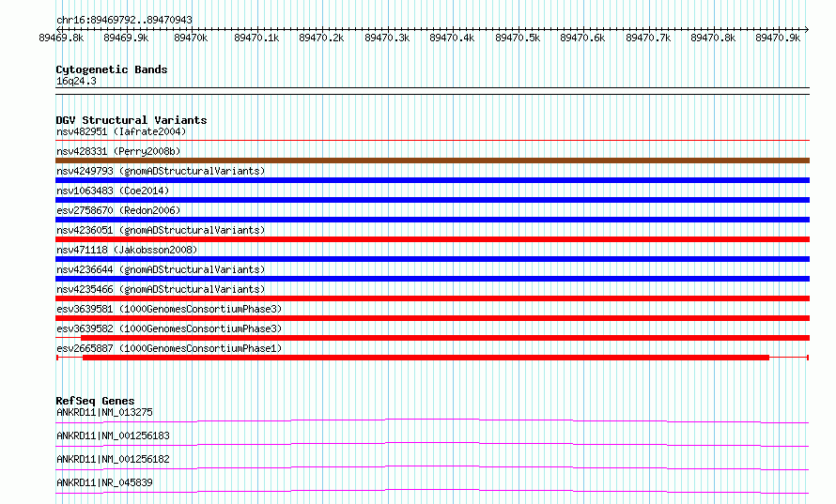Open the nsv482951 (Iafrate2004) variant label
Image resolution: width=836 pixels, height=504 pixels.
[121, 131]
